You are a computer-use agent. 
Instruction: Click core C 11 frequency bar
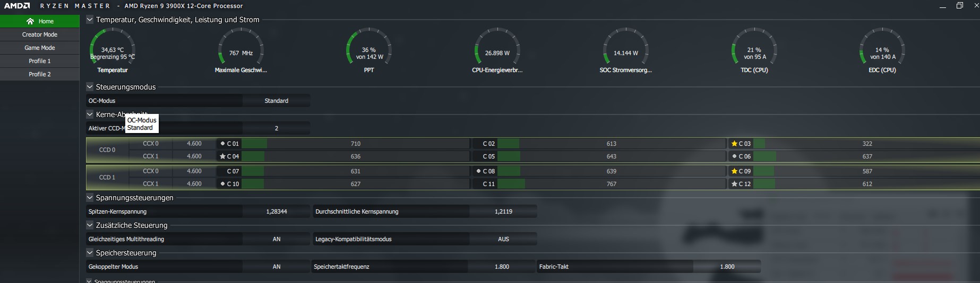tap(611, 184)
